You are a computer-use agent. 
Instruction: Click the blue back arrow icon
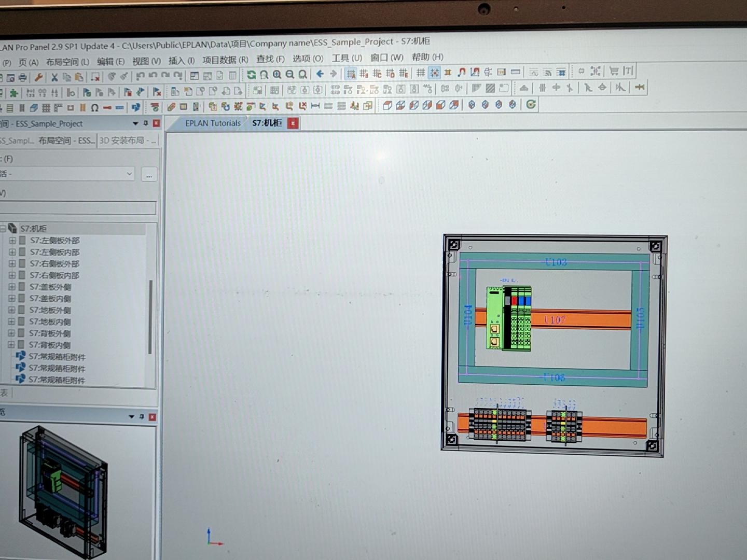(320, 74)
